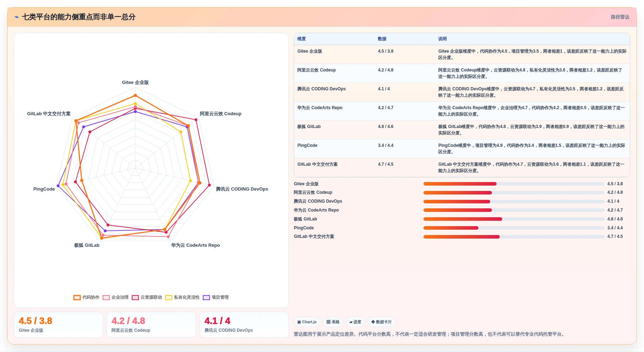
Task: Click the 路径雷达 label in the header
Action: (x=620, y=17)
